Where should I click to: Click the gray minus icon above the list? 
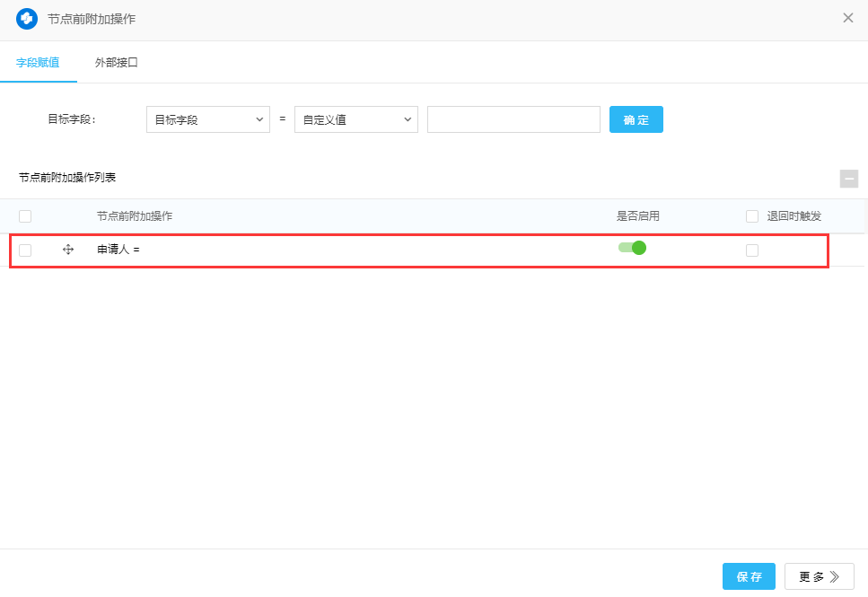click(x=848, y=179)
